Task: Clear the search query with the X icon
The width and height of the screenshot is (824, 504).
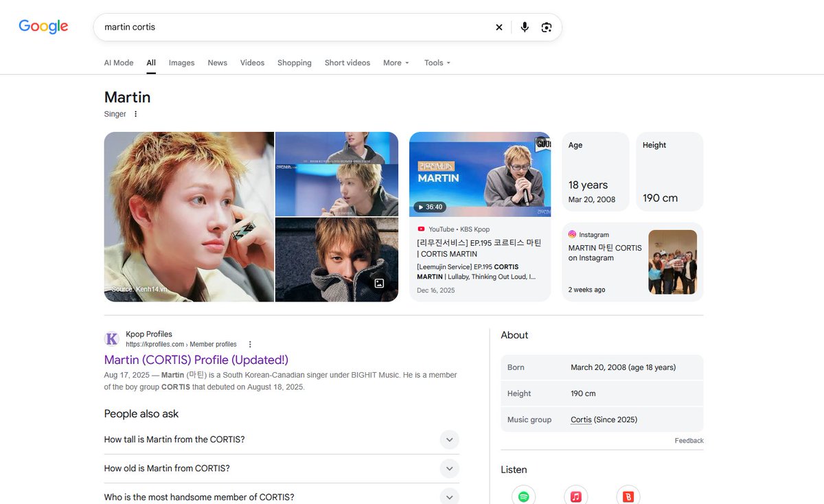Action: [x=499, y=27]
